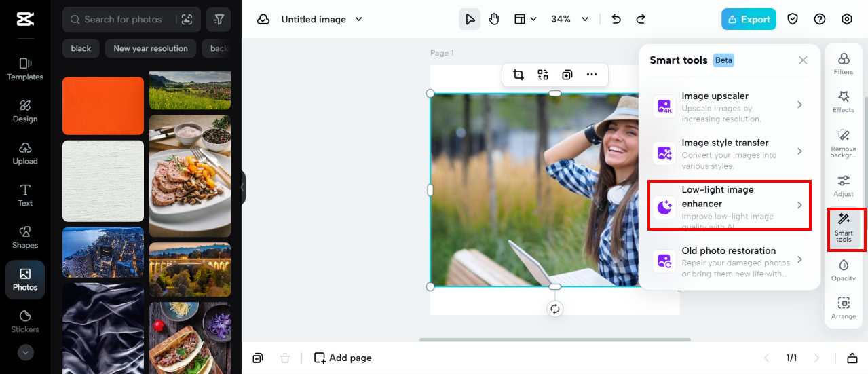868x374 pixels.
Task: Open the Adjust panel
Action: (x=844, y=185)
